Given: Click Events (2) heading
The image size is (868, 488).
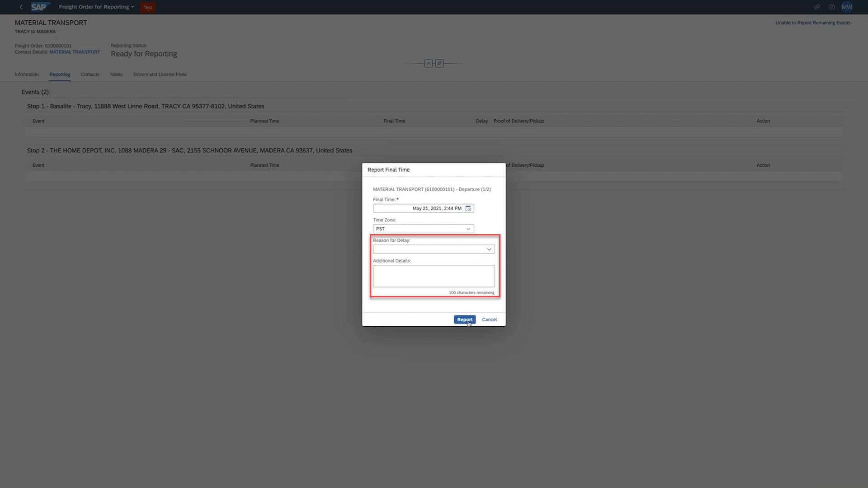Looking at the screenshot, I should (35, 92).
